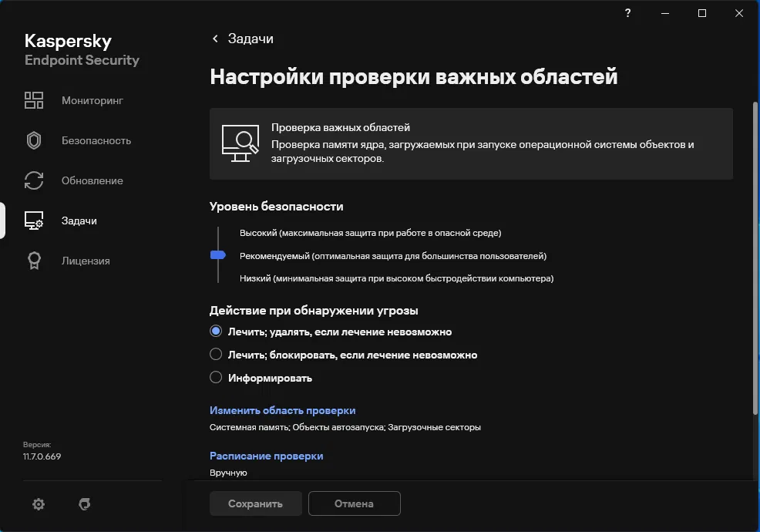Open Обновление section
This screenshot has width=760, height=532.
92,180
